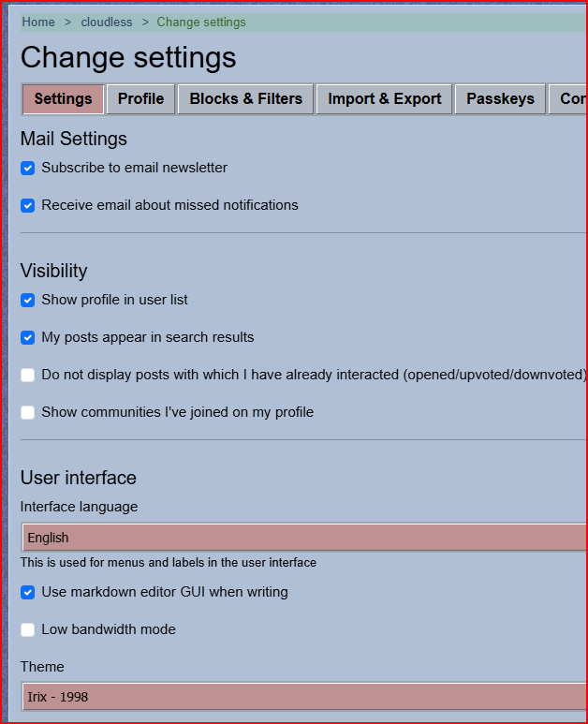Uncheck My posts appear in search results
This screenshot has width=588, height=724.
[28, 338]
